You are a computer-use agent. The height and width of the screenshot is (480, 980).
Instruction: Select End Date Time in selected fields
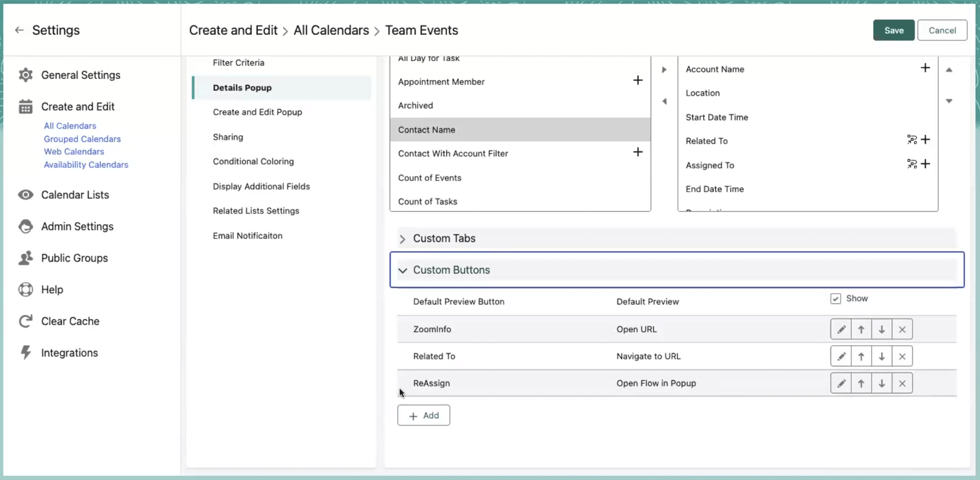[x=808, y=189]
